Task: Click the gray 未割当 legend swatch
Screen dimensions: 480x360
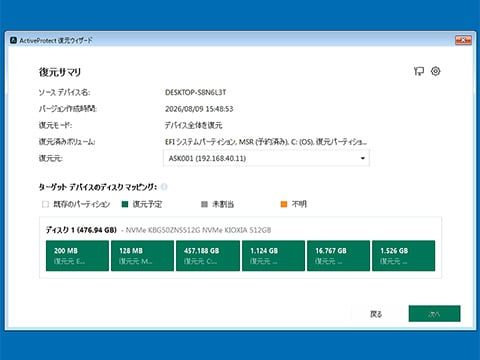Action: coord(204,204)
